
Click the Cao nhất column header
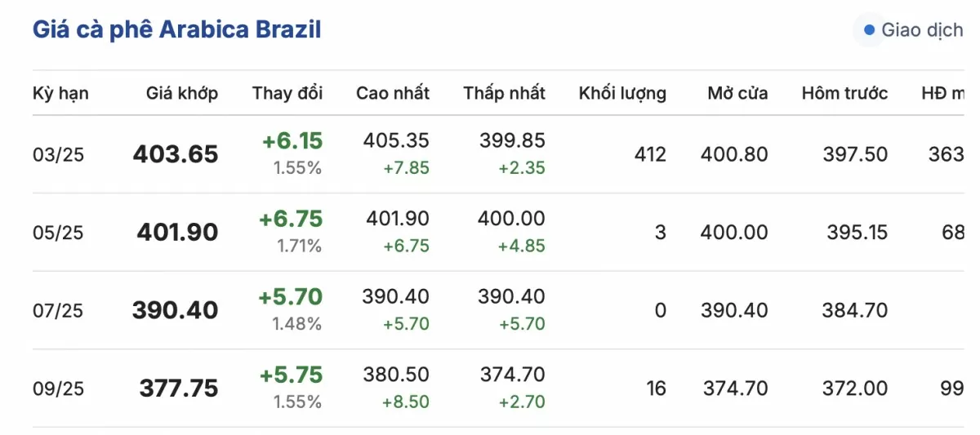pyautogui.click(x=393, y=93)
